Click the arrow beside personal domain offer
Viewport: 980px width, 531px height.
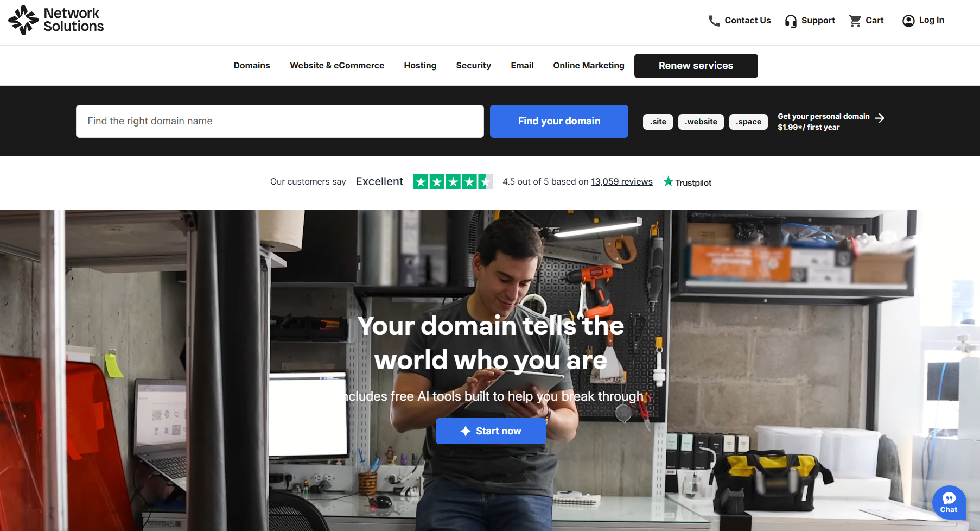880,118
